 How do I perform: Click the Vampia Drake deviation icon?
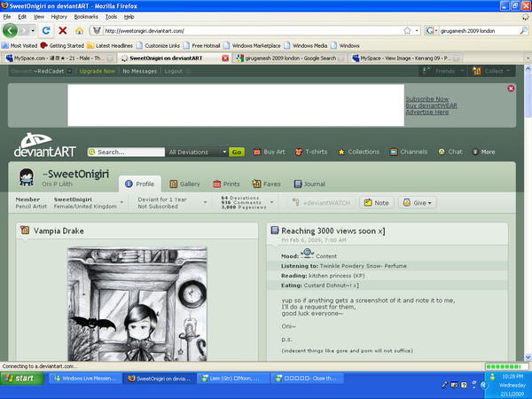pyautogui.click(x=25, y=230)
